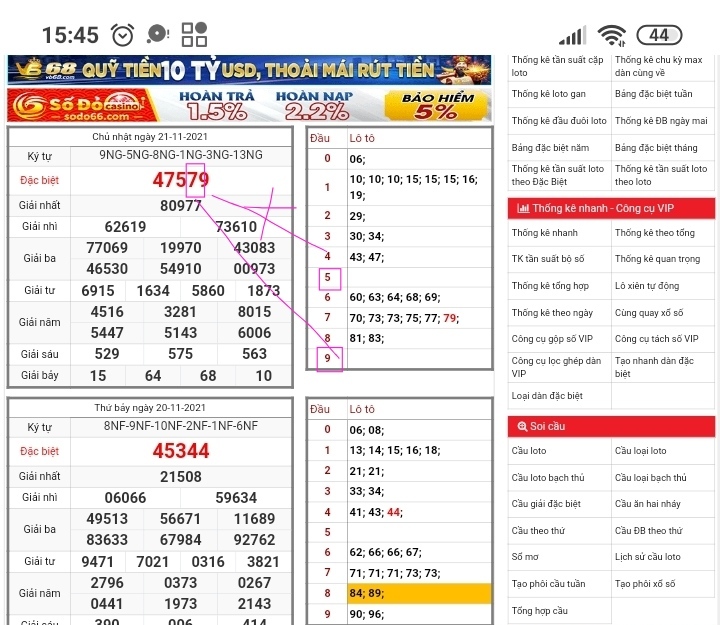Image resolution: width=720 pixels, height=625 pixels.
Task: Click the Ký tự code 8NF-9NF-10NF-2NF-1NF-6NF
Action: point(181,426)
